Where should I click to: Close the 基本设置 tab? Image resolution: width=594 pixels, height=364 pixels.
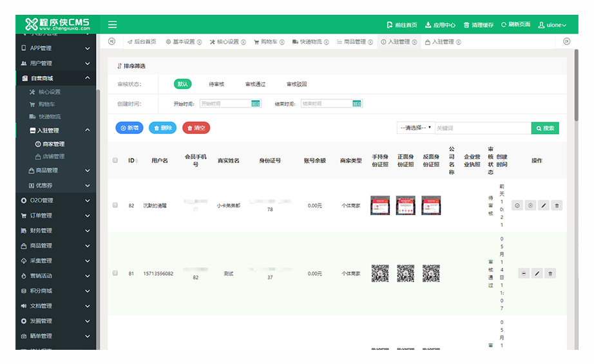pyautogui.click(x=199, y=42)
